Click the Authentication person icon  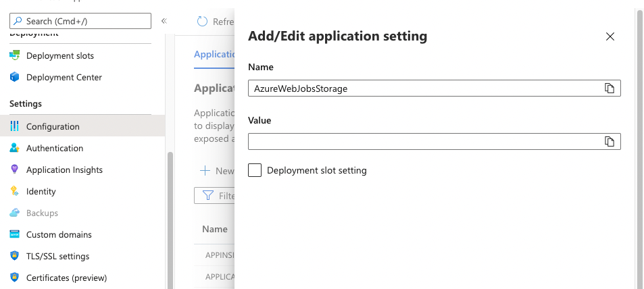tap(14, 148)
